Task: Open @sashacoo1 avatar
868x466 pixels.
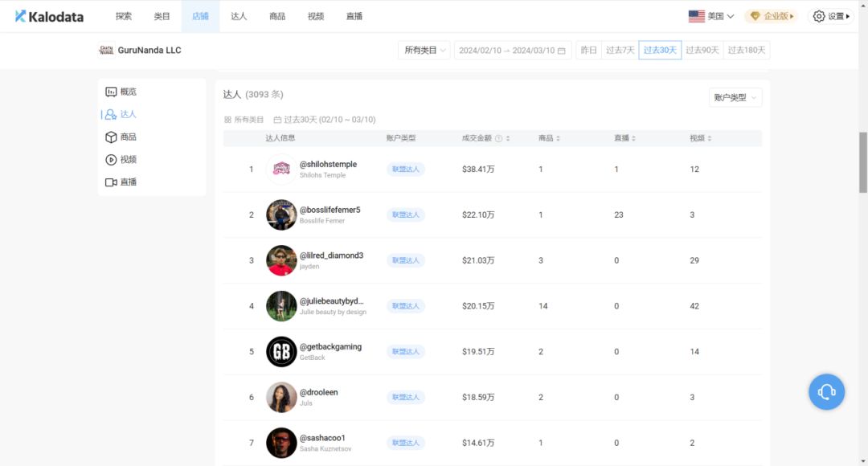Action: (x=281, y=443)
